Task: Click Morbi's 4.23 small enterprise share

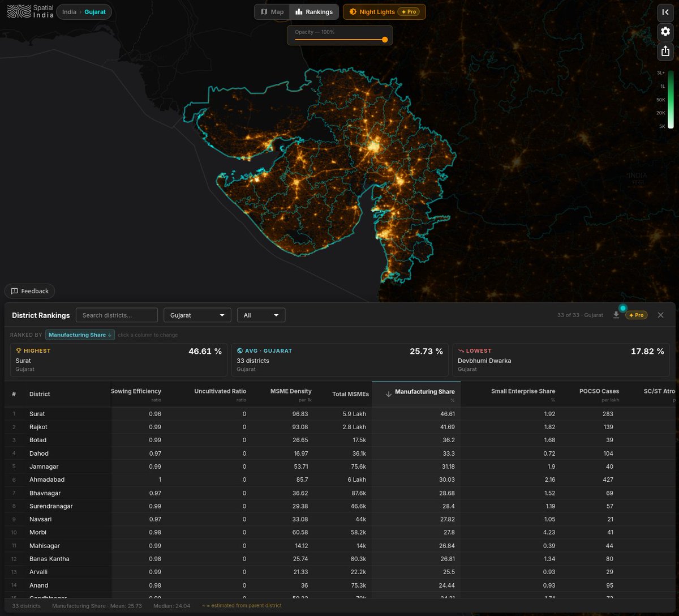Action: point(548,532)
